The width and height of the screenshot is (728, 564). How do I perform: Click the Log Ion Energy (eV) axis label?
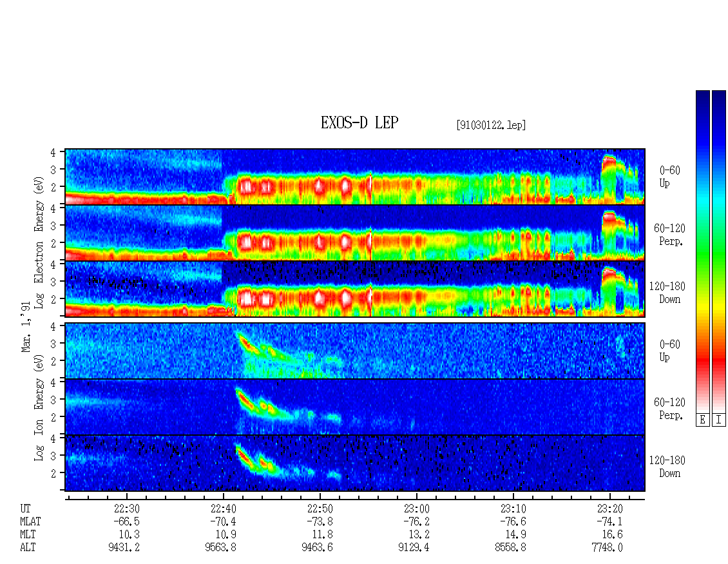click(39, 408)
